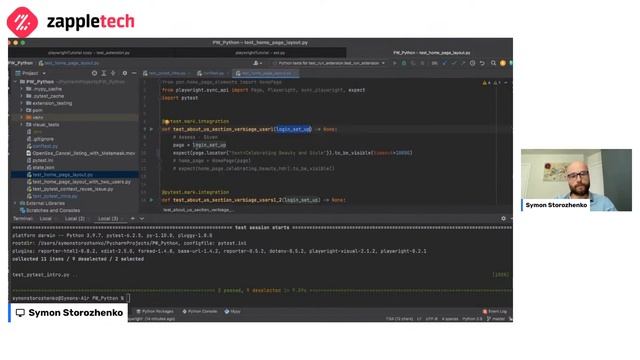Select the OpenSea Cancel listing .mov file

coord(80,153)
